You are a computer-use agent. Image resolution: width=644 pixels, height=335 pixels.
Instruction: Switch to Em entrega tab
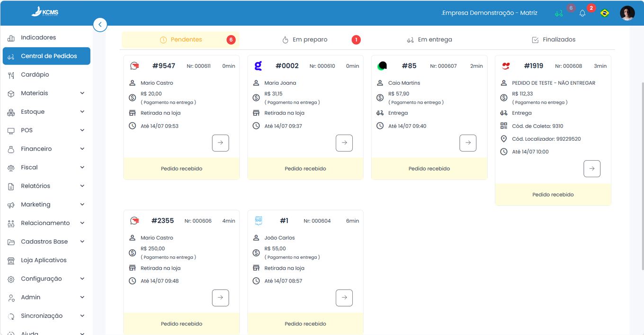coord(429,40)
